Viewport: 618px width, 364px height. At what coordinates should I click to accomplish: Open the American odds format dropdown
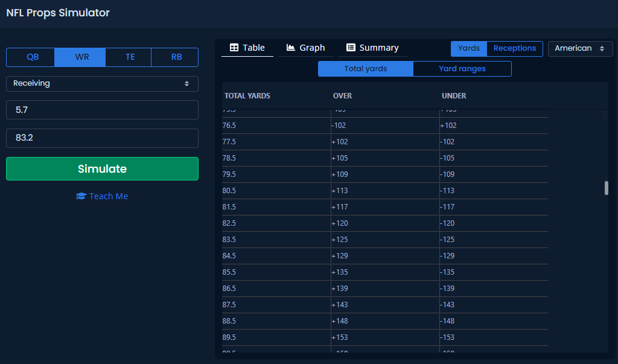580,48
